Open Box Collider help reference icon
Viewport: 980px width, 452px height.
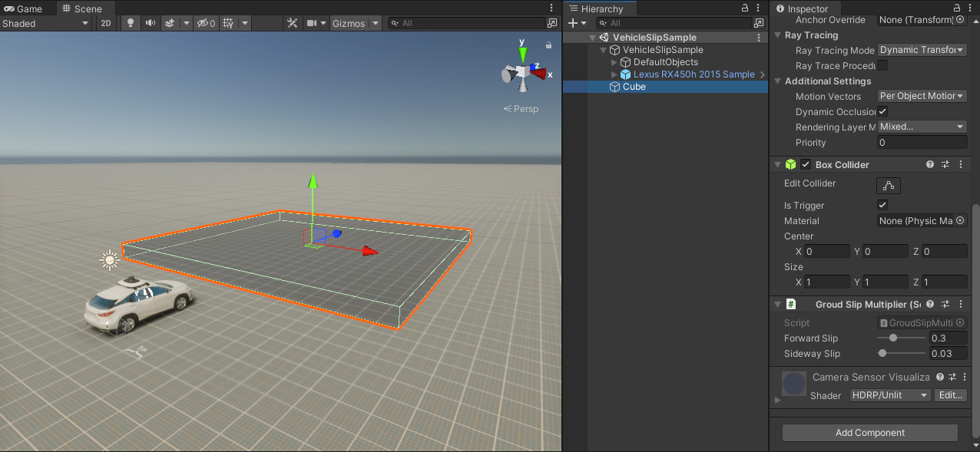click(930, 164)
